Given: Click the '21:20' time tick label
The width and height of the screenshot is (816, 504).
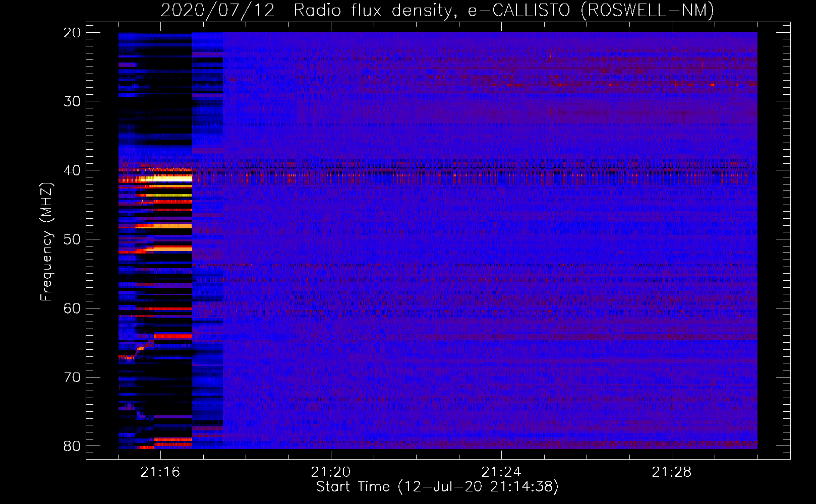Looking at the screenshot, I should tap(331, 472).
